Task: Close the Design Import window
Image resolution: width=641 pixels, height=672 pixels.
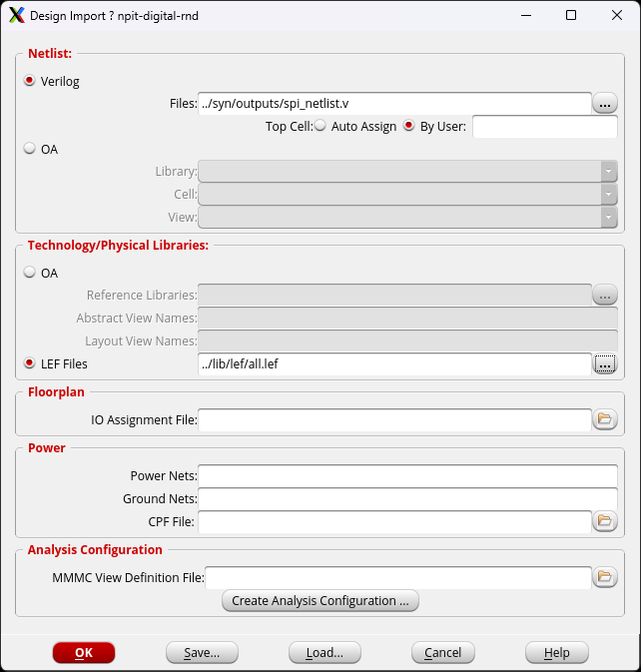Action: [617, 15]
